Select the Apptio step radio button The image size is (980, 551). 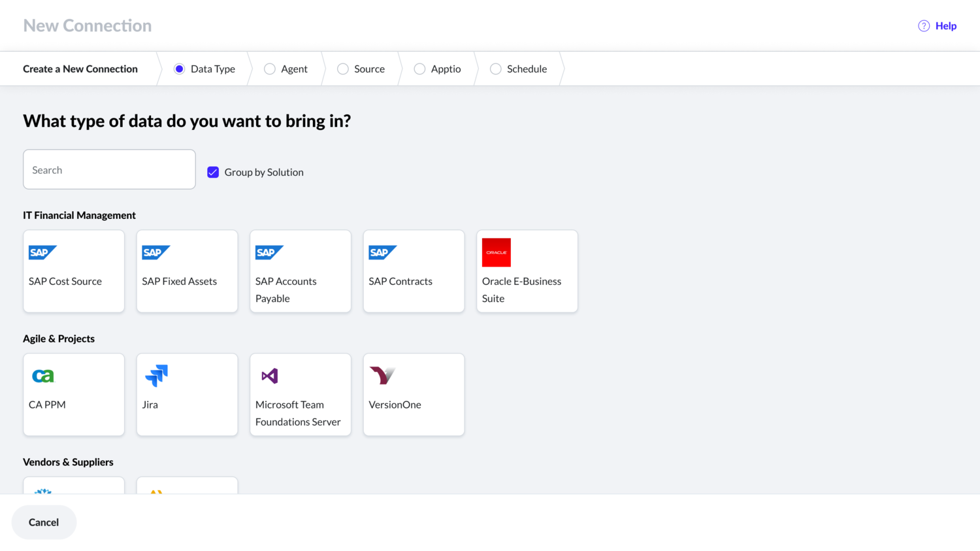(x=419, y=69)
